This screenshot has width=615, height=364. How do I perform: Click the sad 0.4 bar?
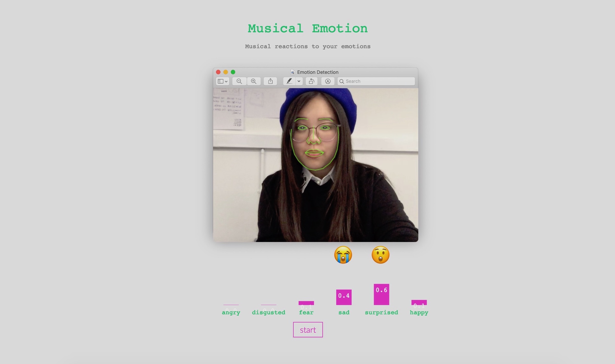(344, 297)
